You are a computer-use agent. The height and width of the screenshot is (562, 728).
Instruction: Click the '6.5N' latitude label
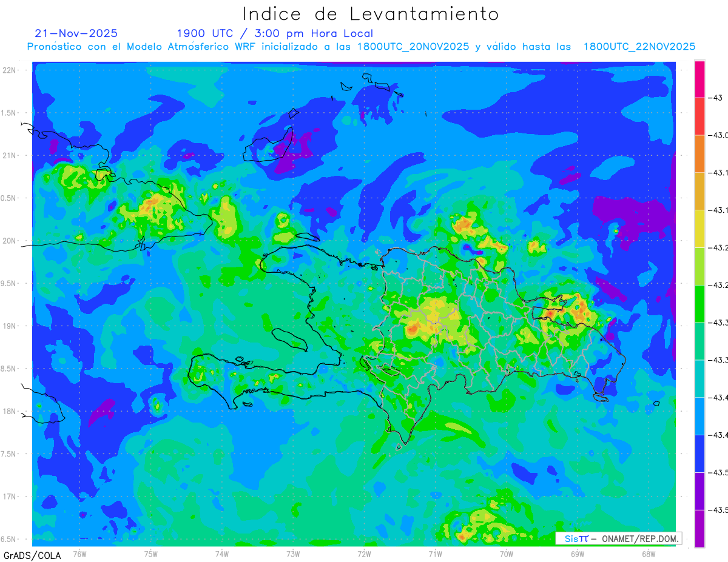(9, 539)
